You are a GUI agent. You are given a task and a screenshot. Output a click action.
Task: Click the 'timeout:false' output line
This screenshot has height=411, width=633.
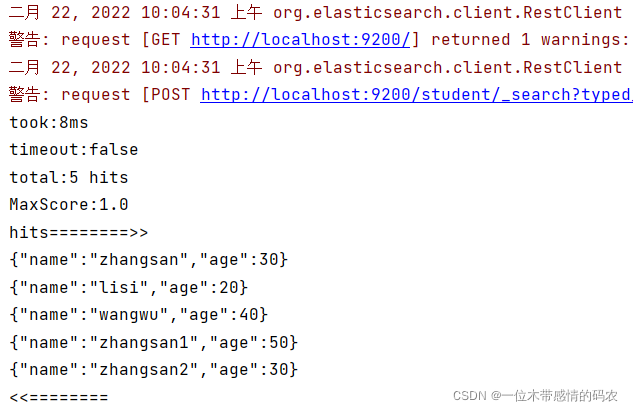pos(74,150)
